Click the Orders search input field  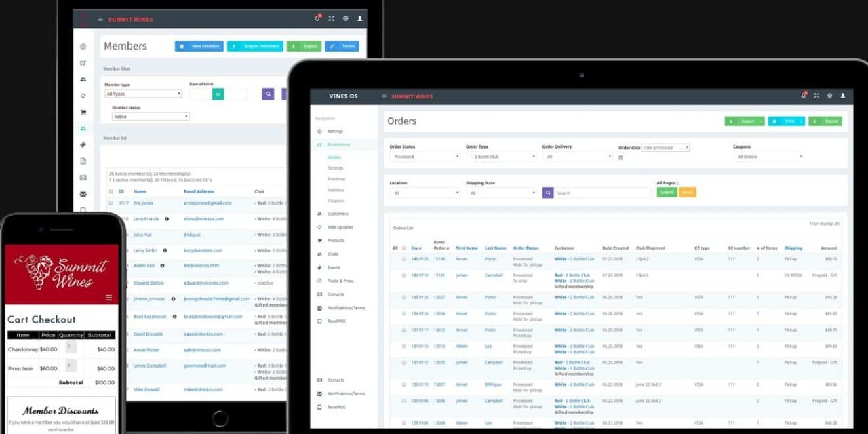602,193
